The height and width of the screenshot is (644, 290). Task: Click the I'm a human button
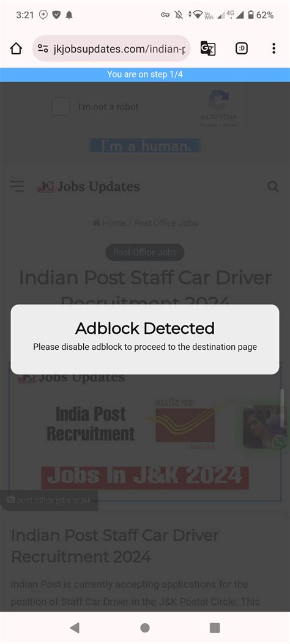(146, 146)
